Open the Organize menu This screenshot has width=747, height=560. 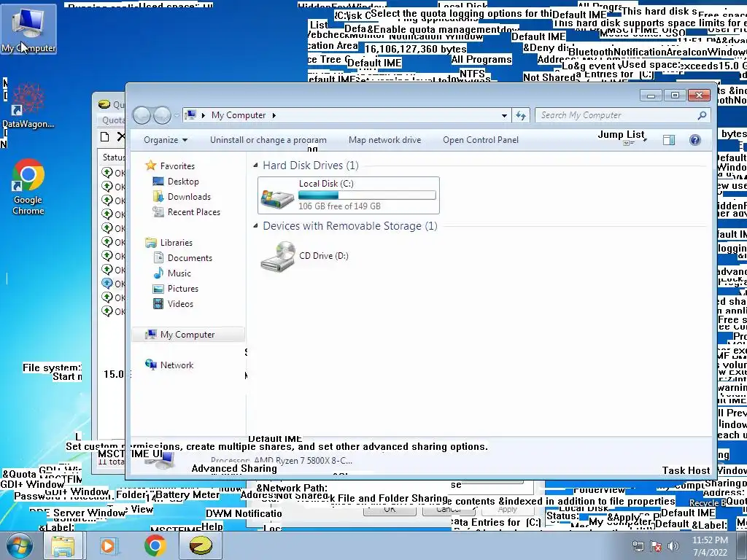tap(166, 140)
